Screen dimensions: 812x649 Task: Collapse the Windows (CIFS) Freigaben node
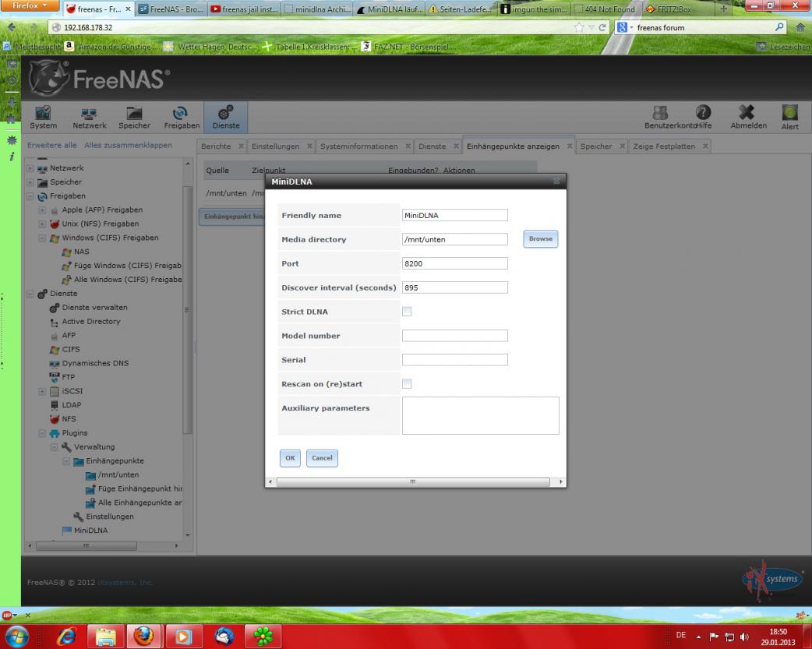click(42, 238)
